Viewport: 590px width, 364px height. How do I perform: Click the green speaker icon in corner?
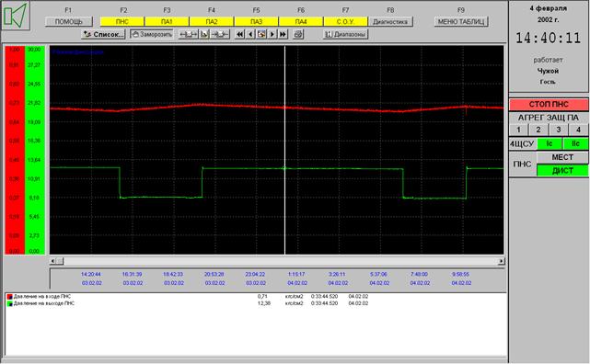point(16,16)
